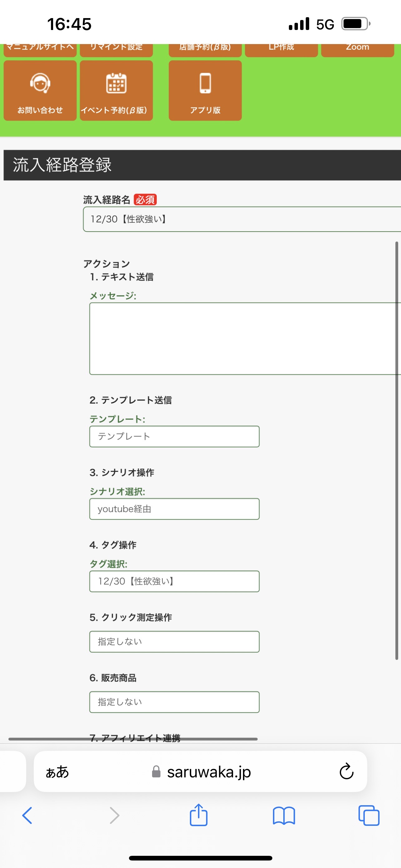Tap the Safari reload page icon
This screenshot has height=868, width=401.
(346, 771)
